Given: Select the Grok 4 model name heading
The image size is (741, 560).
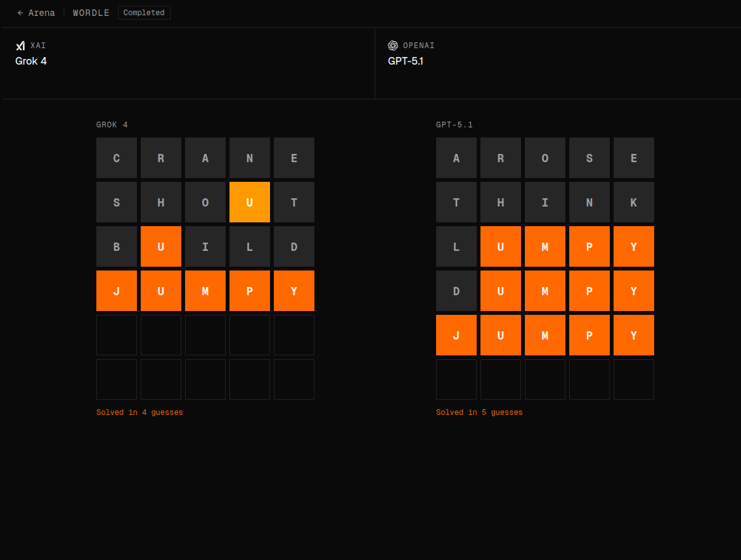Looking at the screenshot, I should 30,61.
